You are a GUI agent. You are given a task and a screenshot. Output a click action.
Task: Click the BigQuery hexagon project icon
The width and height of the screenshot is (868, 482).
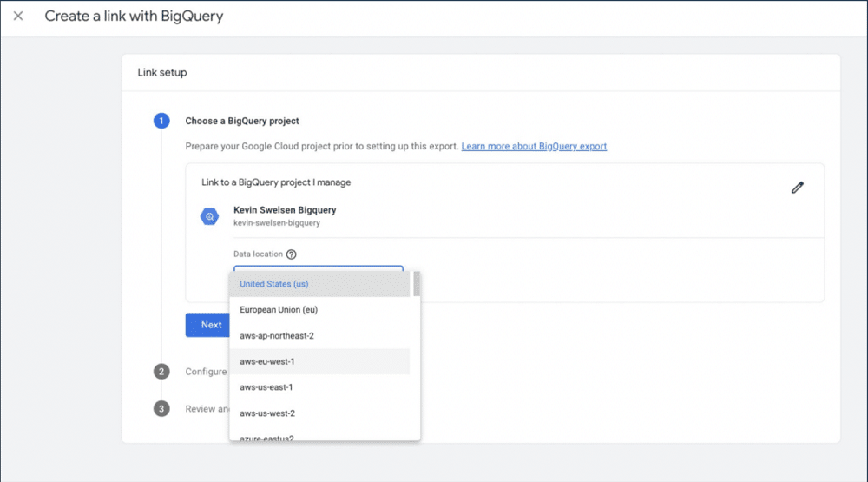pyautogui.click(x=209, y=216)
